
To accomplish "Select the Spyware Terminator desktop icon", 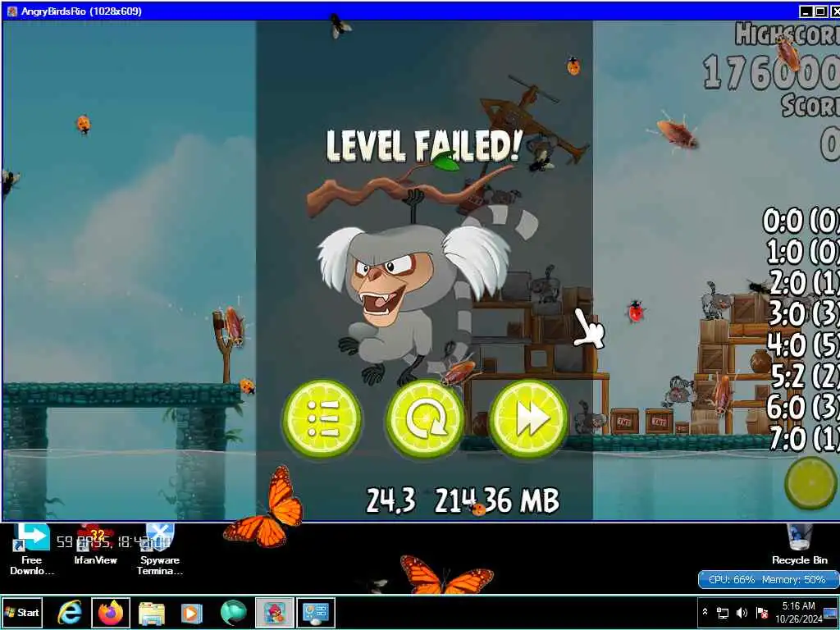I will (160, 549).
